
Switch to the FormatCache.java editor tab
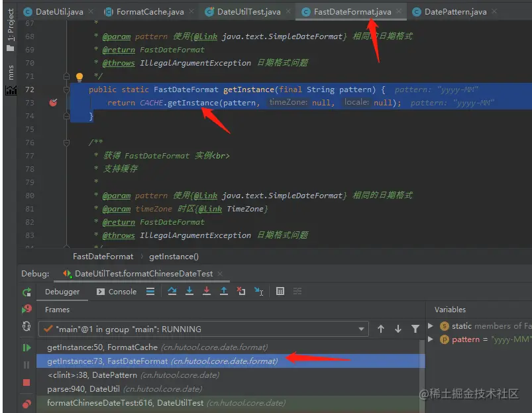(144, 12)
